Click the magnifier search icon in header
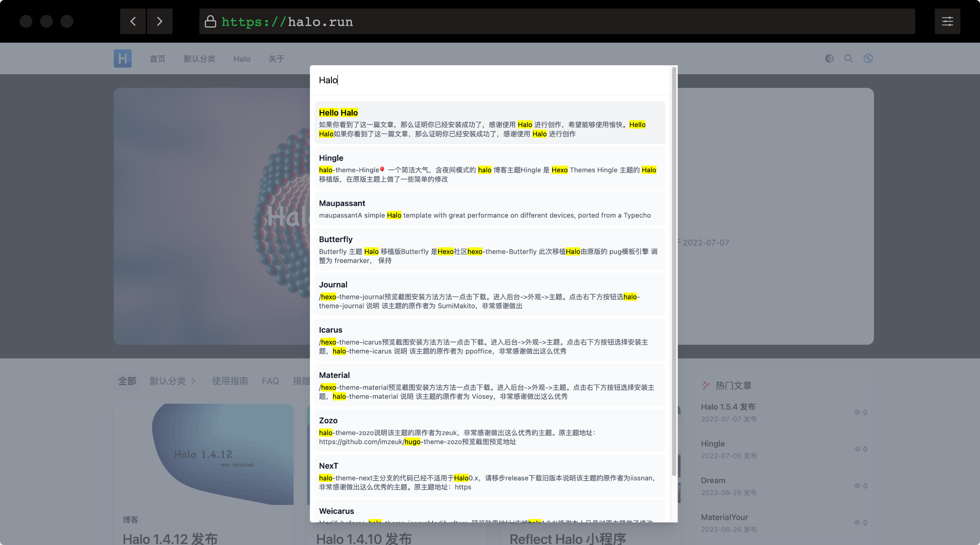 point(849,58)
